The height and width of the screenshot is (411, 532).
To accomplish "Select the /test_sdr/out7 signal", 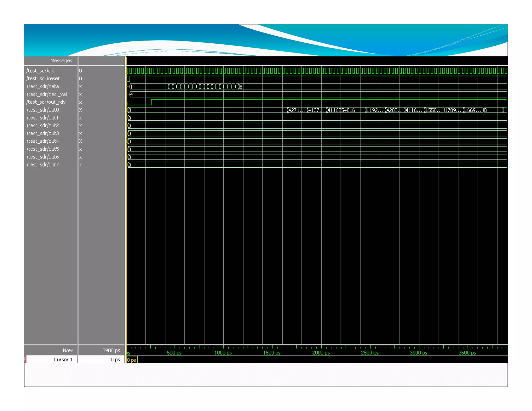I will point(43,164).
